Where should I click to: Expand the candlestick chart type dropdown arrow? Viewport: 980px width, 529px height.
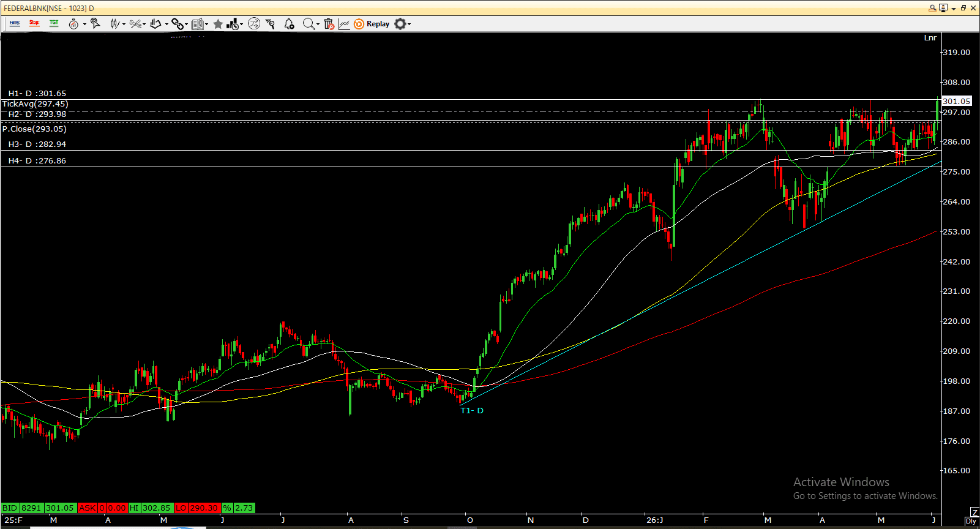tap(124, 24)
